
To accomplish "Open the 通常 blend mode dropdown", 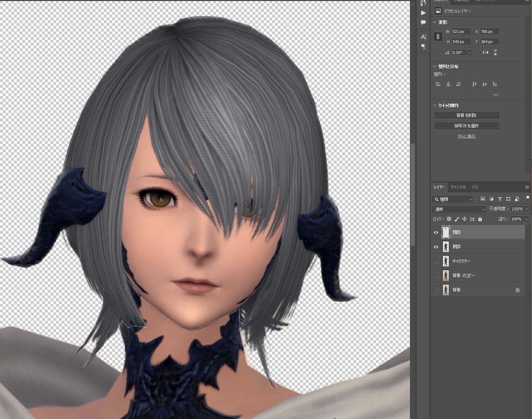I will click(459, 209).
